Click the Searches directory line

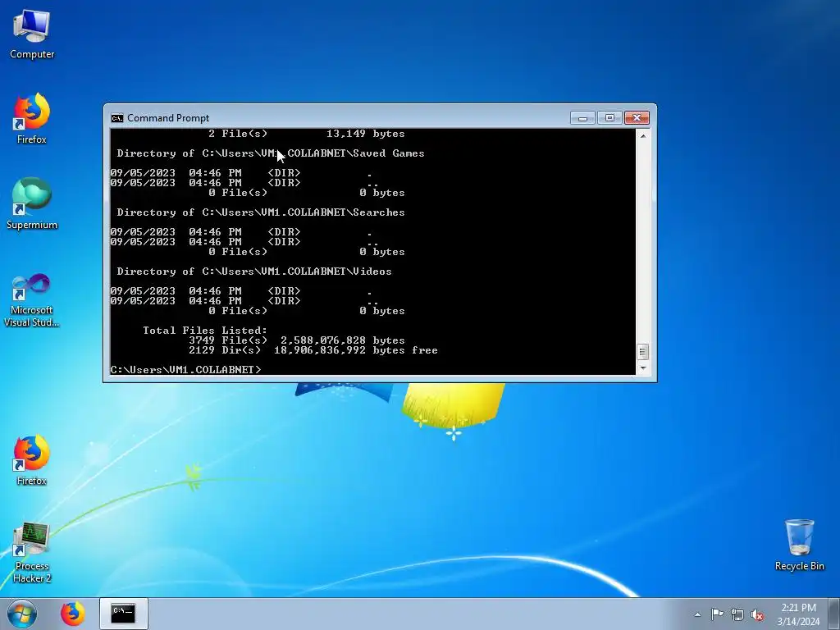(261, 212)
